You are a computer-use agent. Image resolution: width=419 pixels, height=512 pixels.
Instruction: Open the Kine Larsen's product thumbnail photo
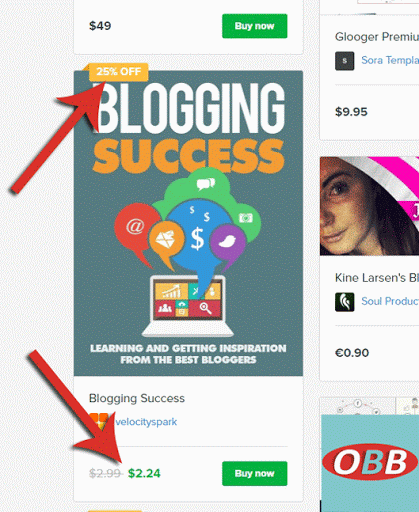[369, 206]
